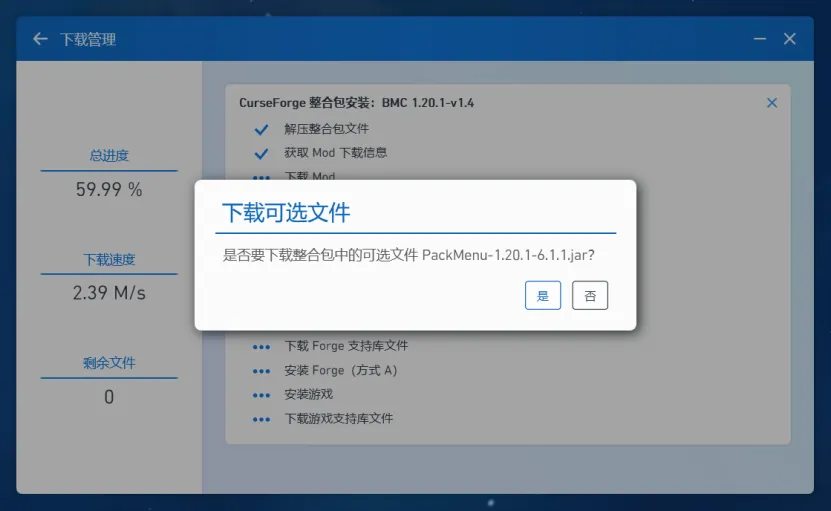The width and height of the screenshot is (831, 511).
Task: Click the 是 button to download optional file
Action: [x=543, y=295]
